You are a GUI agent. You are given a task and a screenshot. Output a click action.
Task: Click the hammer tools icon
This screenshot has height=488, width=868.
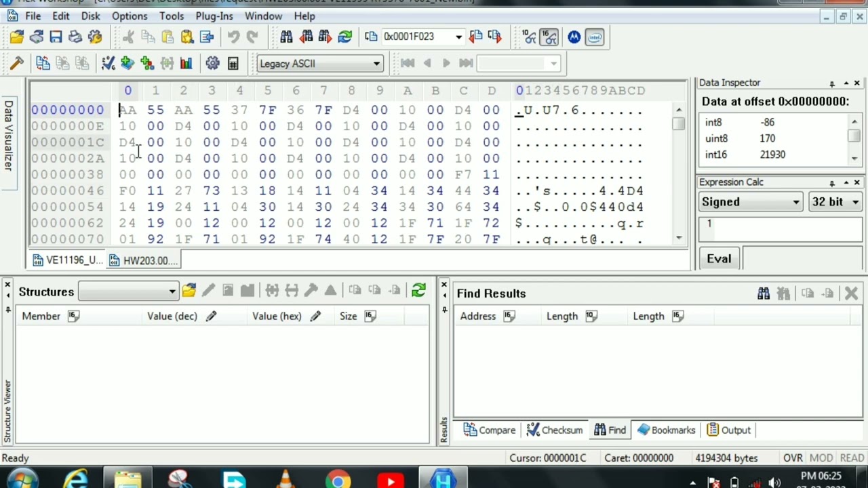(17, 64)
